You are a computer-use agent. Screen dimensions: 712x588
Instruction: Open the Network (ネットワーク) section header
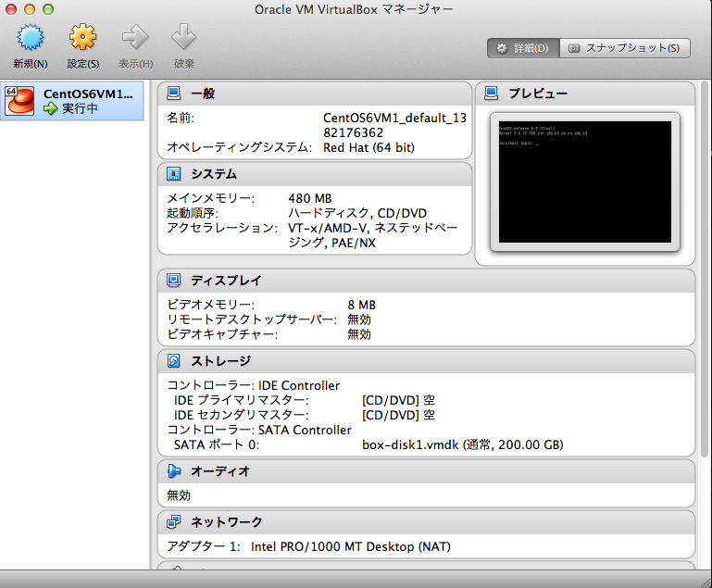click(x=426, y=522)
